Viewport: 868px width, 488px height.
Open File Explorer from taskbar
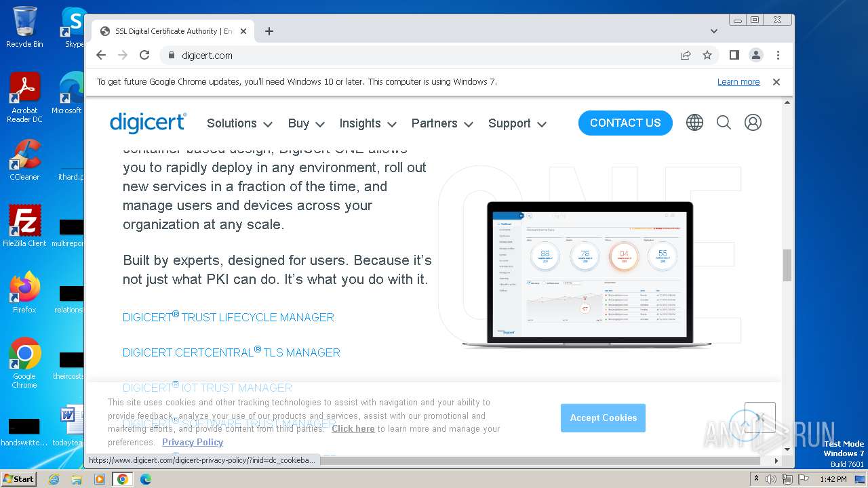[x=77, y=479]
